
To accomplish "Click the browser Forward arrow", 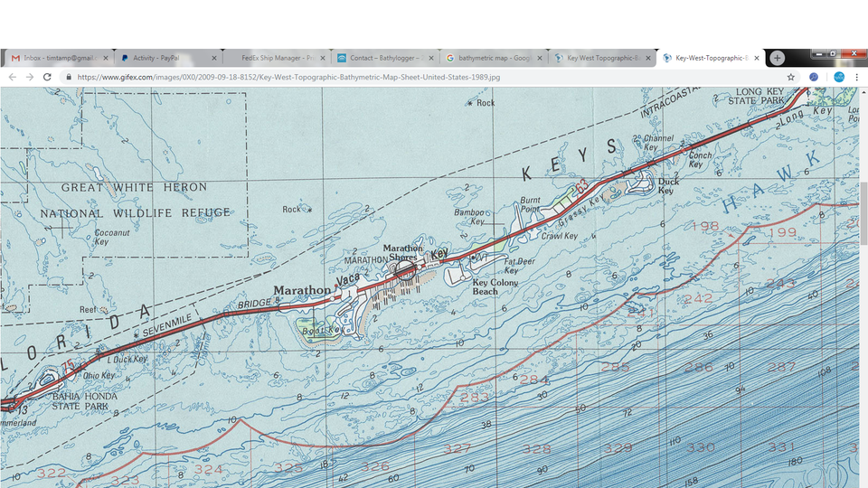I will [x=30, y=77].
